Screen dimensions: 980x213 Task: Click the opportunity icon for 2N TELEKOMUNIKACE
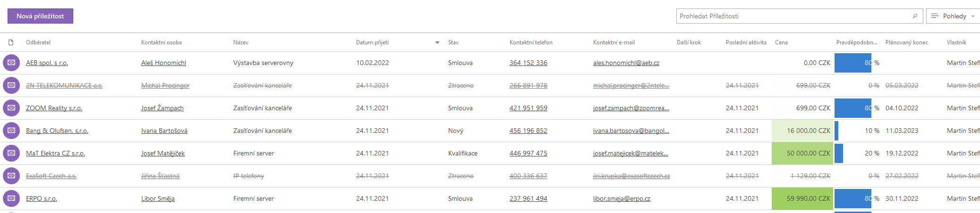point(11,85)
